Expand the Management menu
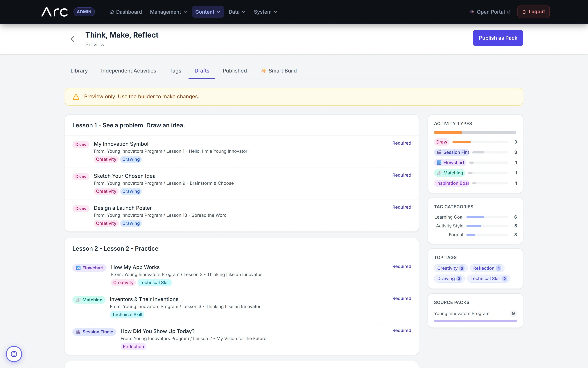This screenshot has height=368, width=588. pos(168,12)
